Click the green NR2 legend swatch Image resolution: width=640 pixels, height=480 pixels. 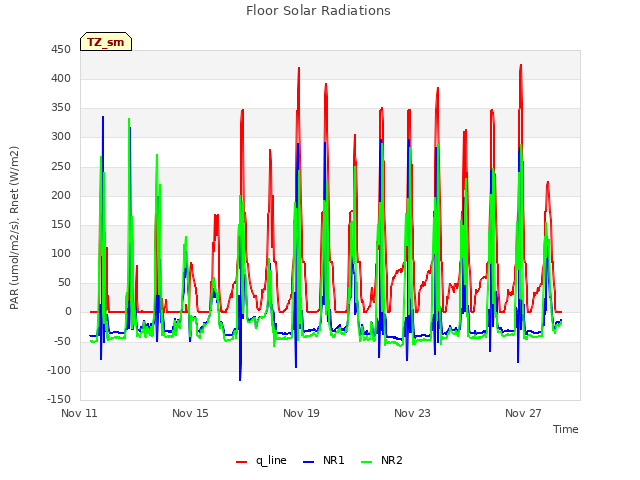[367, 462]
